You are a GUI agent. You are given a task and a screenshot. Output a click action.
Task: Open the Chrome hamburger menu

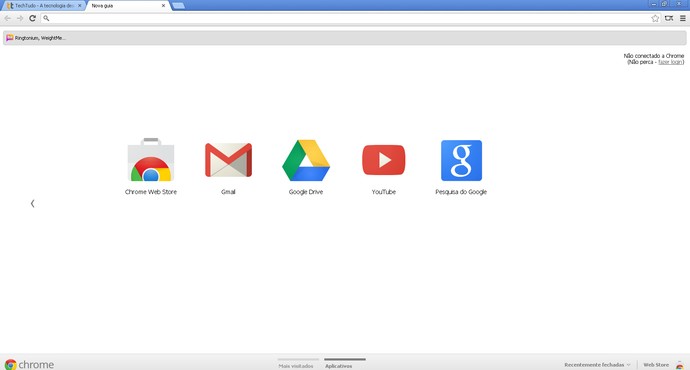pos(683,18)
